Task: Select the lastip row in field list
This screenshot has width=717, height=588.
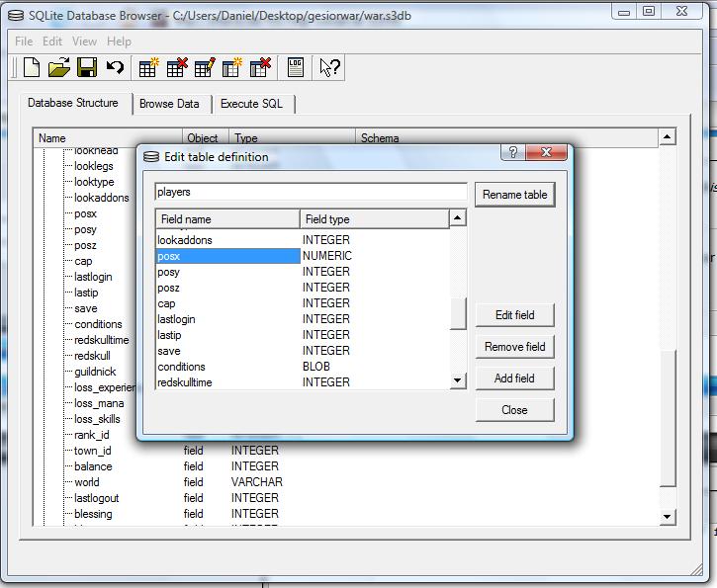Action: pyautogui.click(x=303, y=335)
